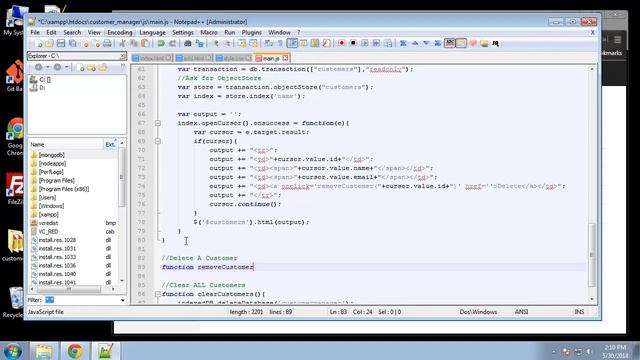Toggle the indent guide button

click(292, 43)
